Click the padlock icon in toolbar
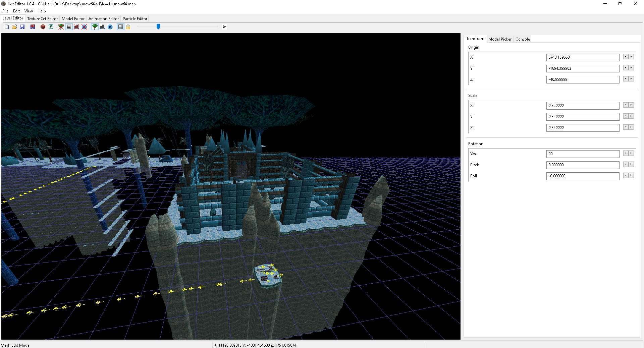644x348 pixels. (128, 27)
